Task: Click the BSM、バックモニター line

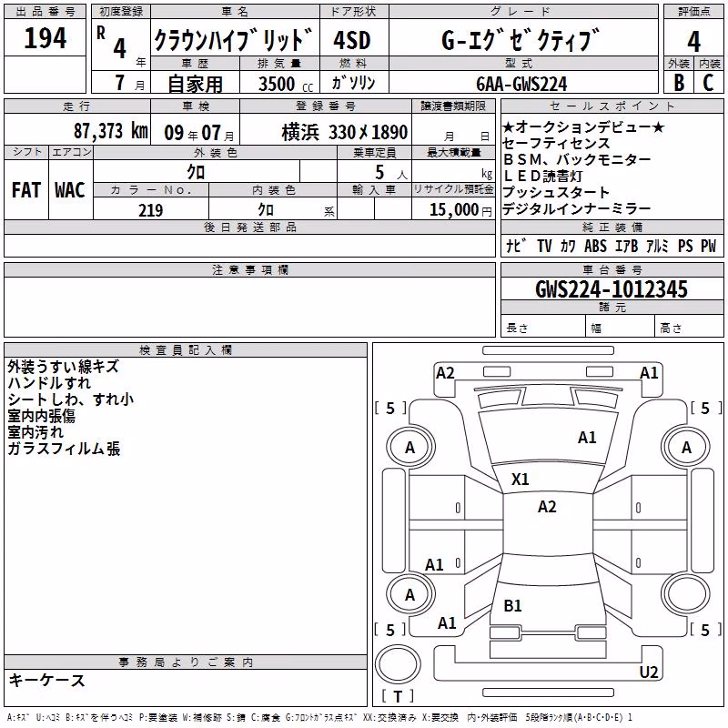Action: [x=577, y=159]
